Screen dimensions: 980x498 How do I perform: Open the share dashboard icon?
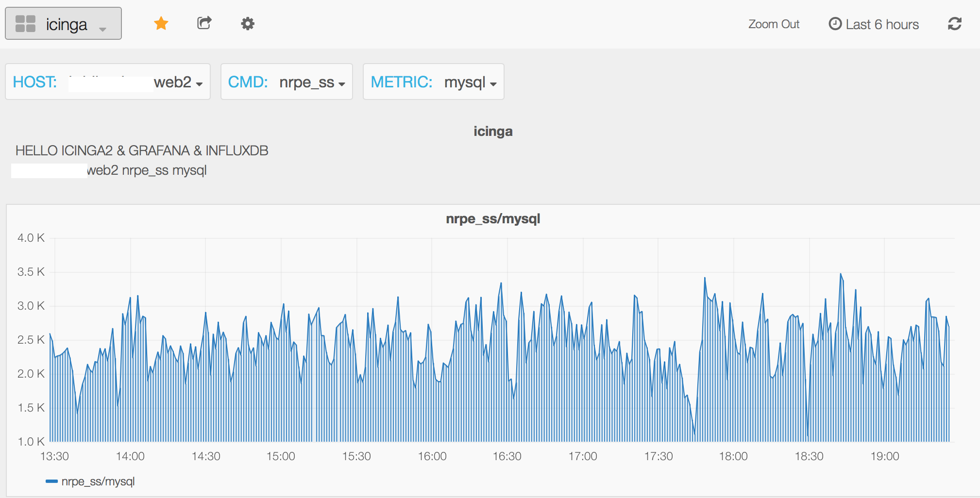click(x=204, y=23)
